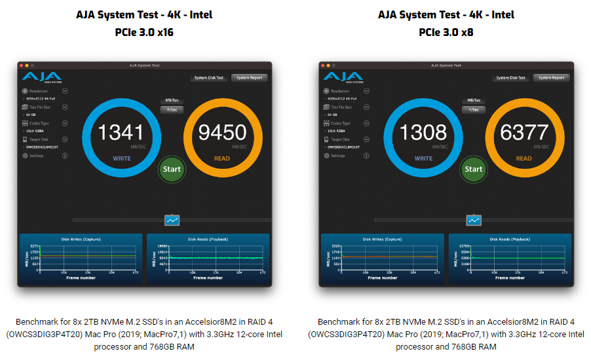The width and height of the screenshot is (591, 364).
Task: Expand the Test File Size dropdown in the x8 window
Action: [366, 107]
